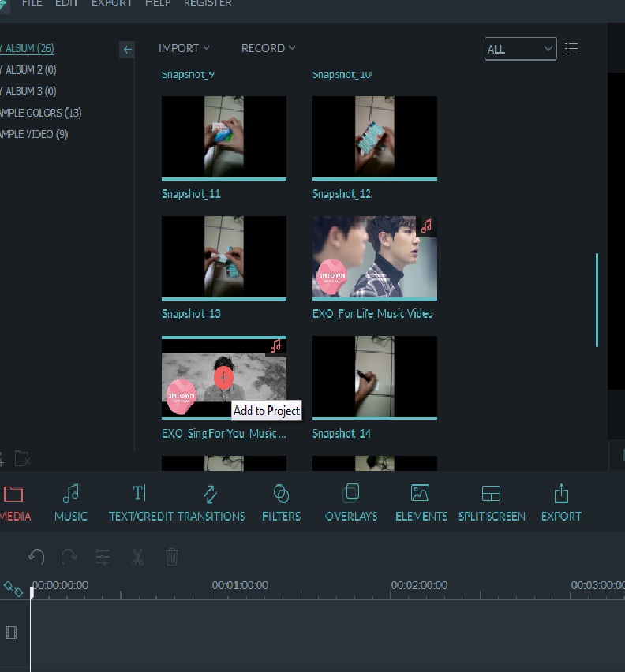Open the Record dropdown

click(x=268, y=48)
